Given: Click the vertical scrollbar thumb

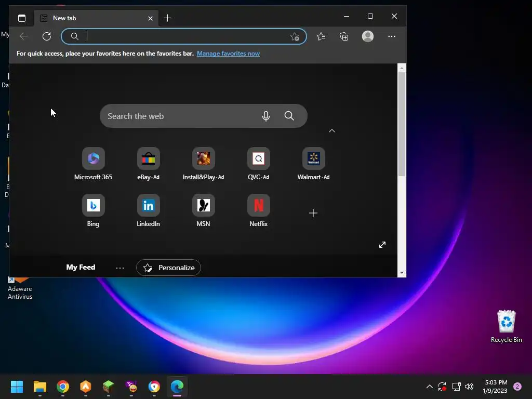Looking at the screenshot, I should pos(402,124).
